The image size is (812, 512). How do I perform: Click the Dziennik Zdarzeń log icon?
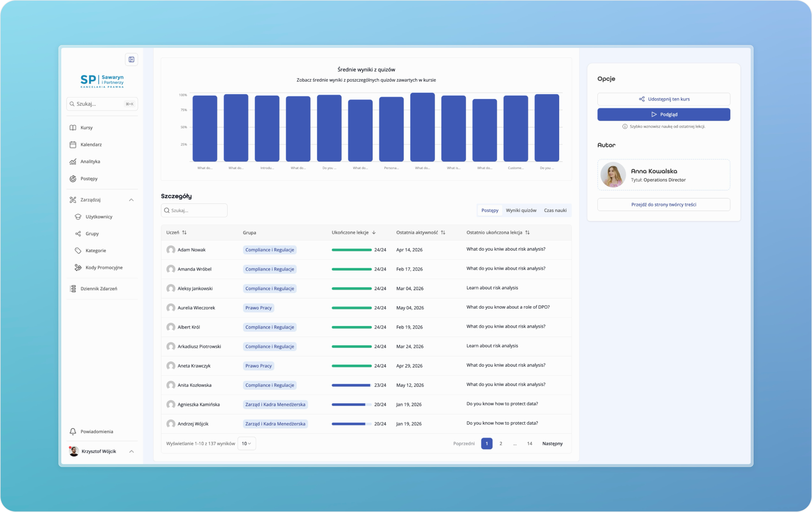pos(73,289)
